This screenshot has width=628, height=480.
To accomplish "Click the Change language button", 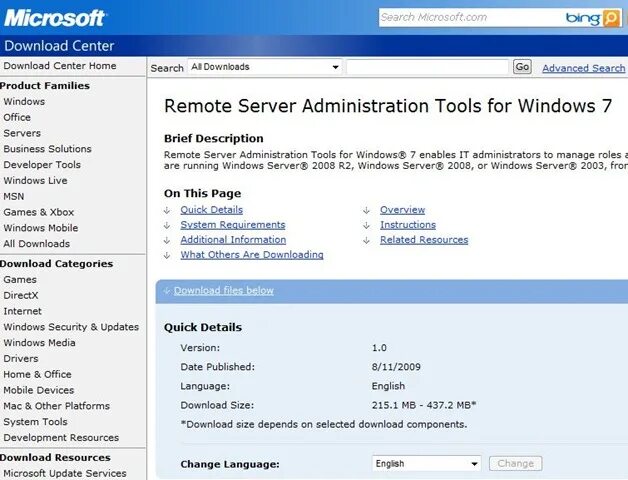I will (516, 464).
